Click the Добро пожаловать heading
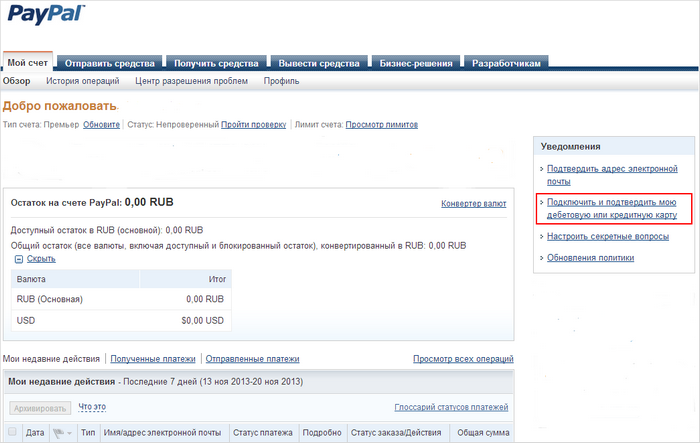 click(60, 106)
